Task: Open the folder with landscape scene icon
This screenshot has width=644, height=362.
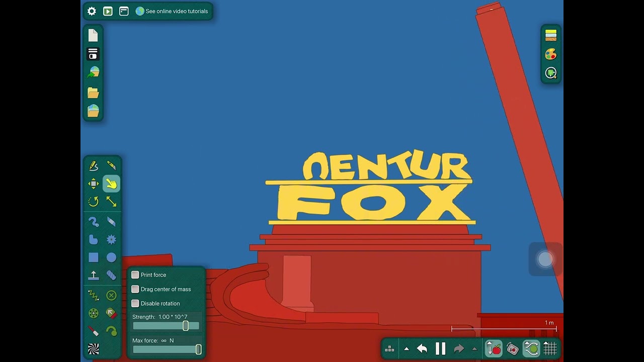Action: point(93,111)
